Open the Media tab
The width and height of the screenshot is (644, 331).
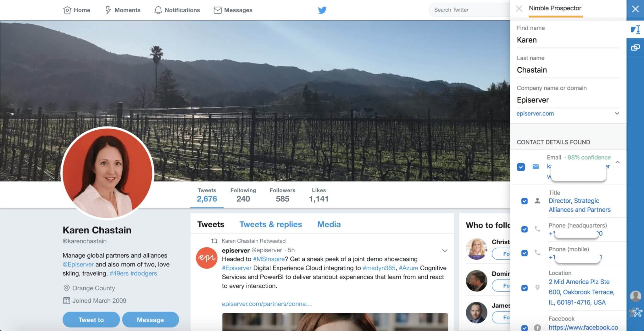click(x=329, y=224)
